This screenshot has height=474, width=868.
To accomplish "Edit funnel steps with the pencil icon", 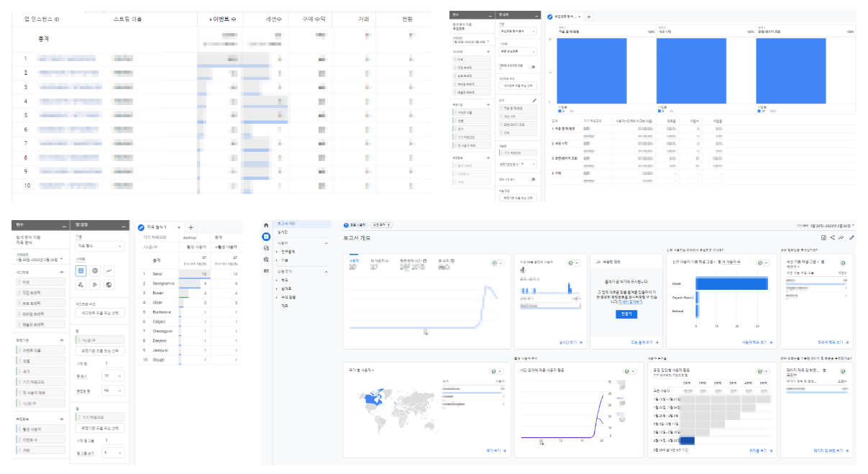I will pos(534,100).
